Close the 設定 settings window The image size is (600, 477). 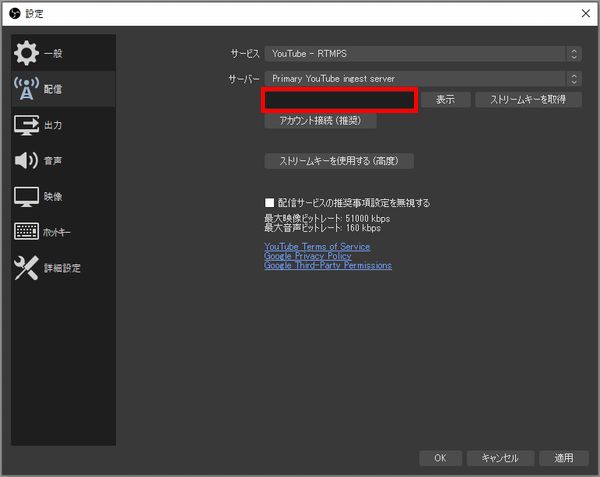coord(586,13)
